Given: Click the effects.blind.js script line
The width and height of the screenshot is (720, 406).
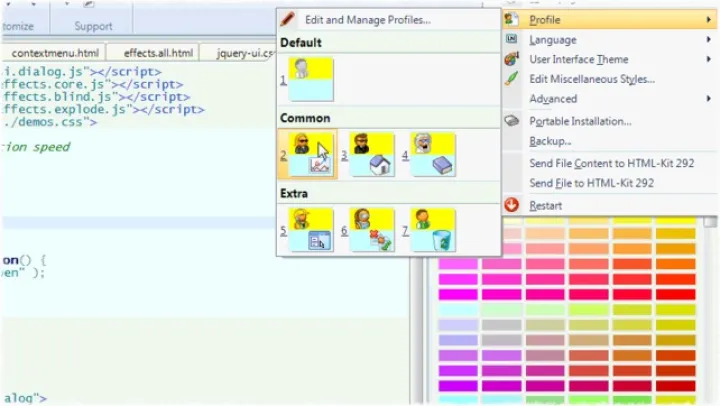Looking at the screenshot, I should pos(96,97).
